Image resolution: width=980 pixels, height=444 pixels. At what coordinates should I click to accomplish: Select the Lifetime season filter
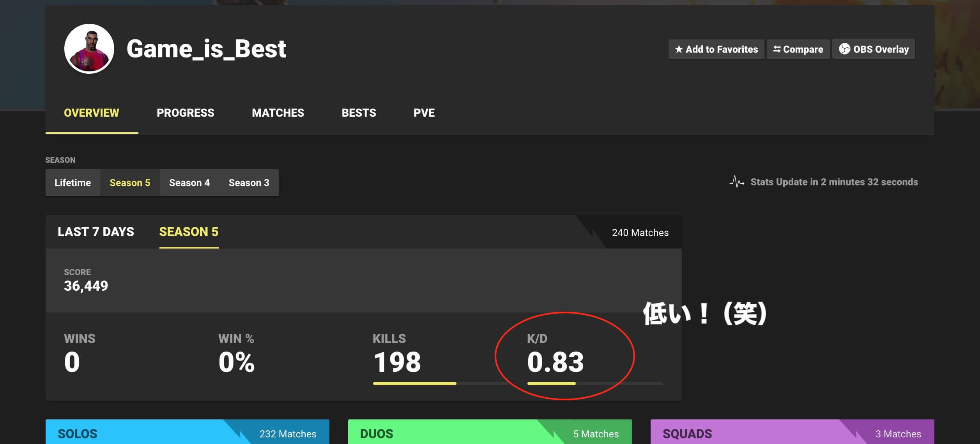[73, 183]
